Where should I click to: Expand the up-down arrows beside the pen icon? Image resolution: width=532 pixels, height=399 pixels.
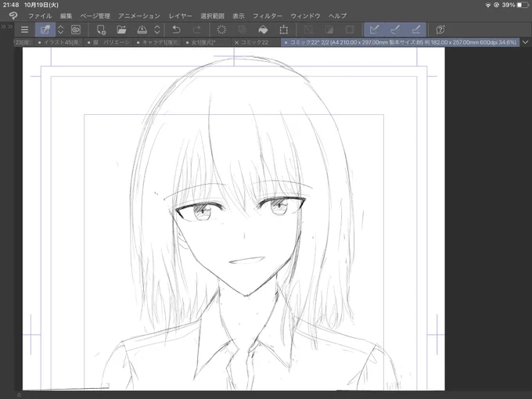click(x=60, y=30)
